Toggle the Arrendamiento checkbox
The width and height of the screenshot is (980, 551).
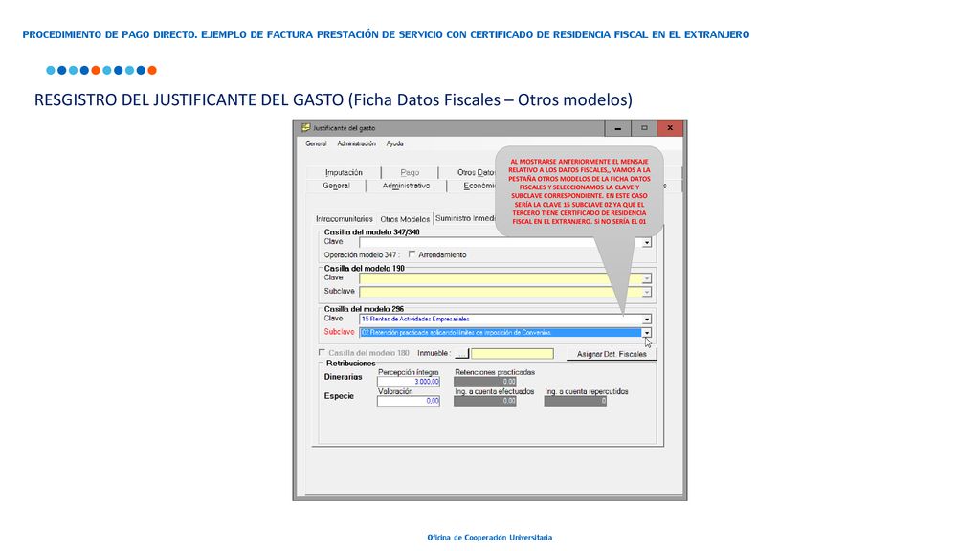pyautogui.click(x=412, y=254)
